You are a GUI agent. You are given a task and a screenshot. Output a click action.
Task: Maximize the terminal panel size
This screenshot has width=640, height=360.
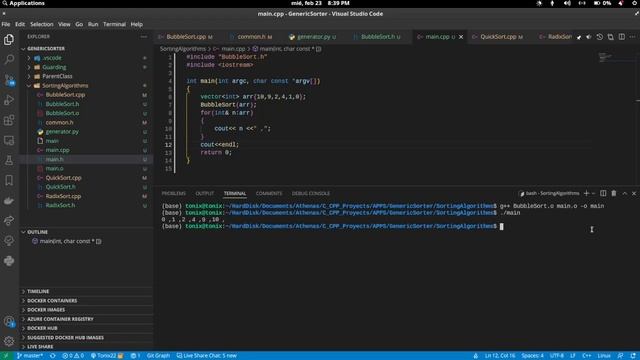point(624,193)
